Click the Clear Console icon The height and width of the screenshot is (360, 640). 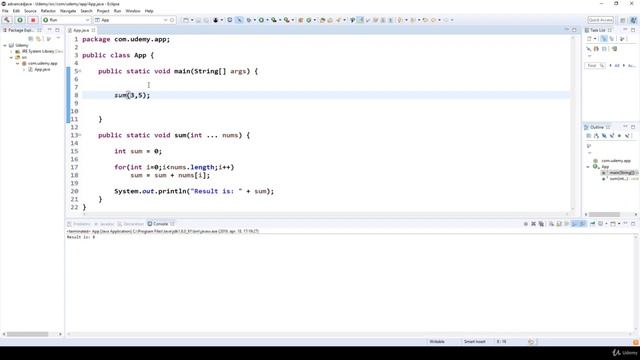(551, 224)
